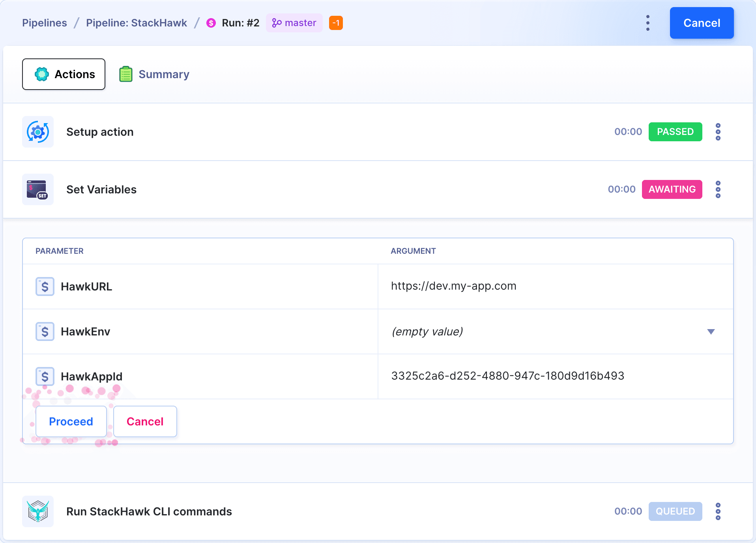Click the StackHawk hawk logo icon
Image resolution: width=756 pixels, height=543 pixels.
tap(38, 511)
